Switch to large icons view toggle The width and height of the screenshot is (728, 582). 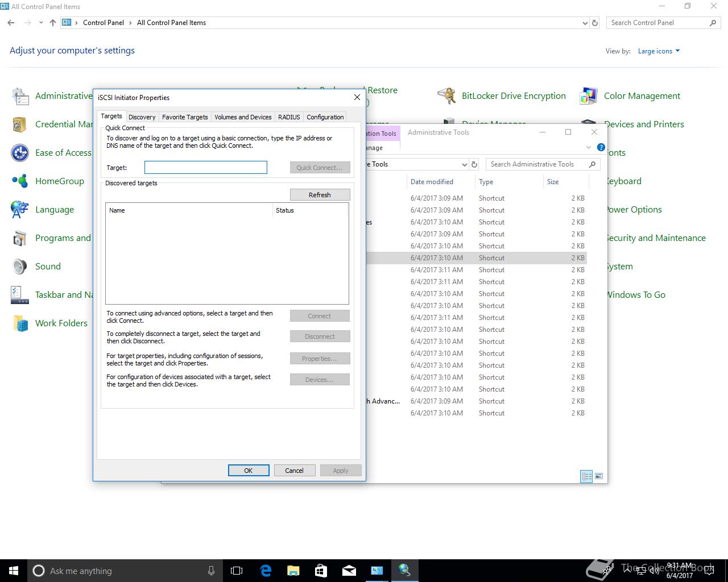coord(598,476)
